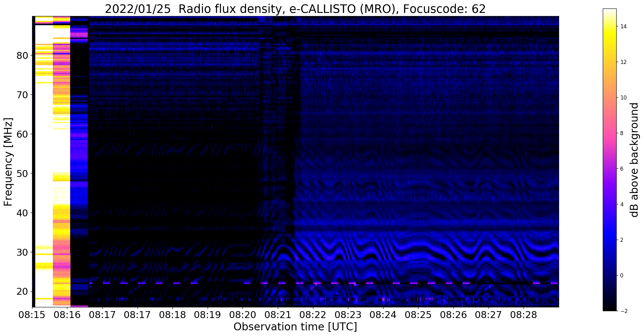Click the 08:16 time tick label

67,315
